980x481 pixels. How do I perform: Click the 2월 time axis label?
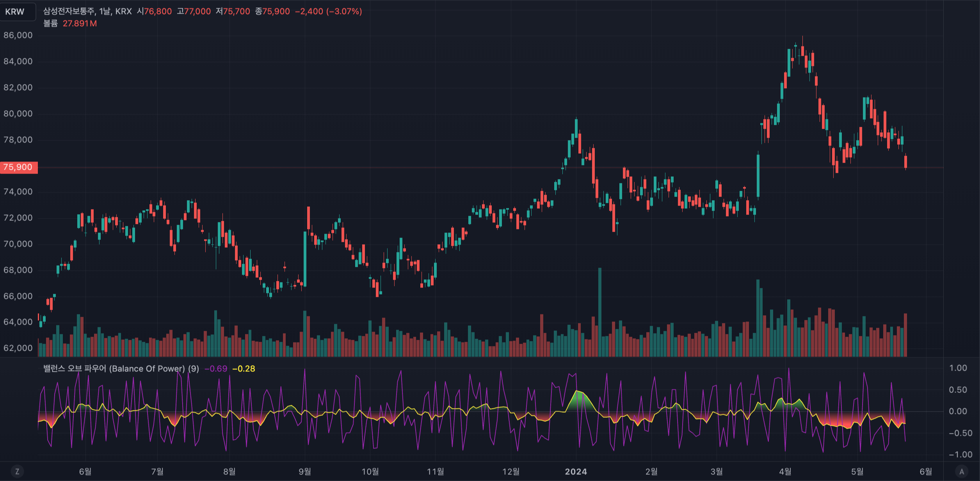pyautogui.click(x=651, y=472)
